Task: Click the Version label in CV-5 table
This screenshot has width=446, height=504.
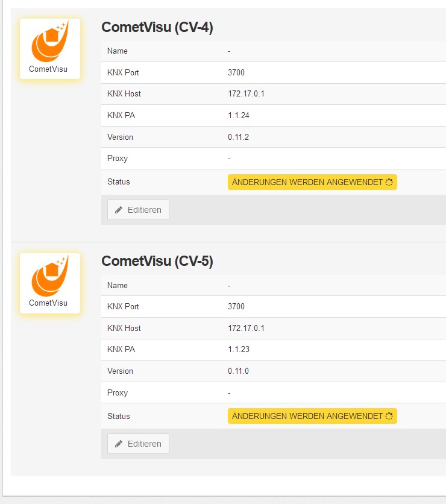Action: [120, 371]
